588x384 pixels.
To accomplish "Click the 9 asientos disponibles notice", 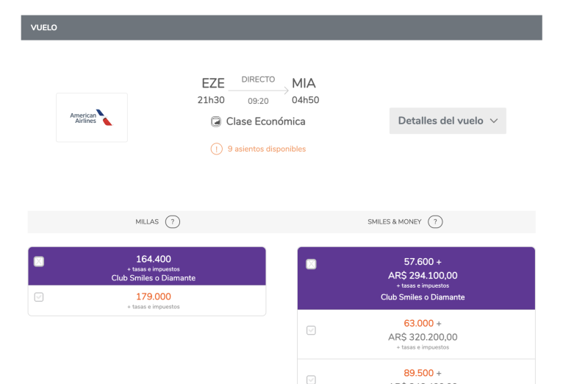I will tap(267, 149).
